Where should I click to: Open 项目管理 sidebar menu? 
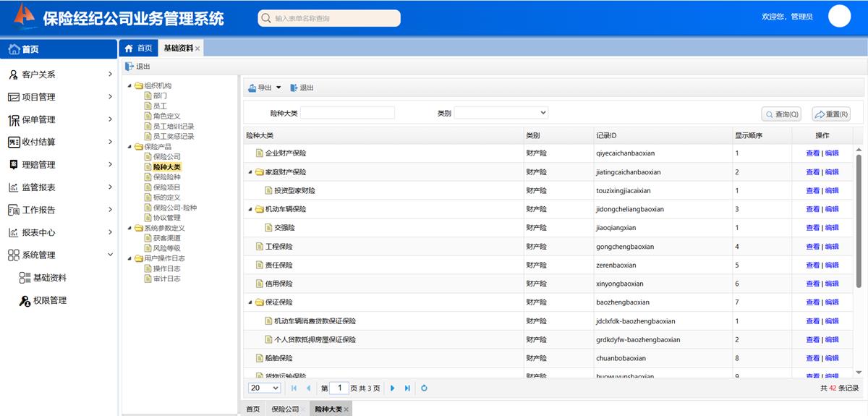click(59, 97)
